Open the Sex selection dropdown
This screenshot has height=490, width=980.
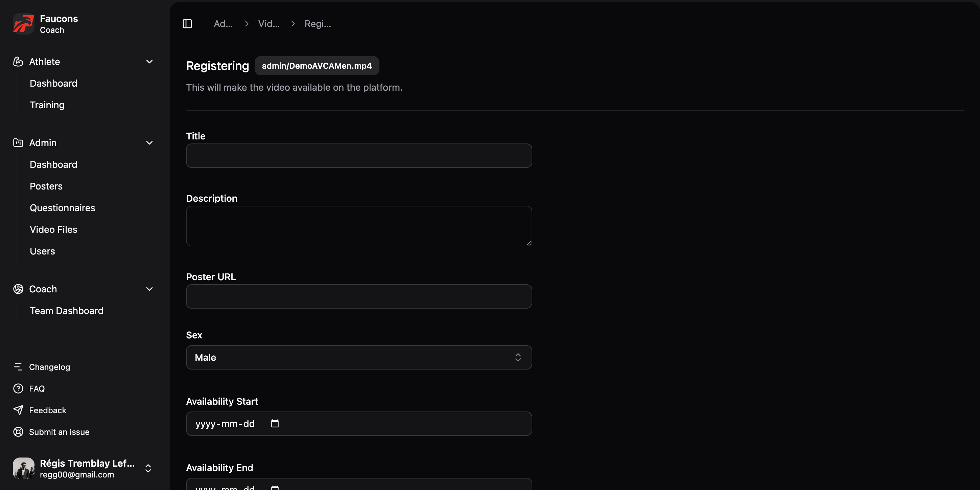[x=358, y=357]
